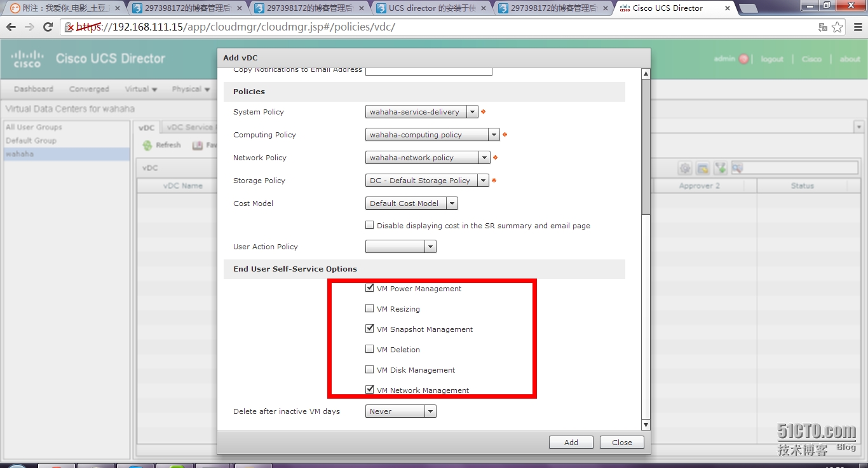Open User Action Policy dropdown

pyautogui.click(x=431, y=247)
